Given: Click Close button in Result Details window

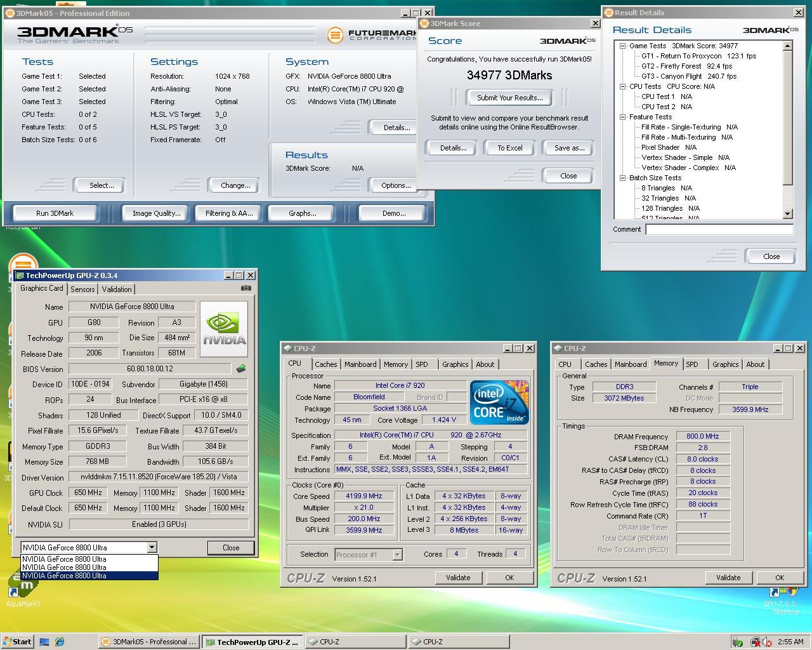Looking at the screenshot, I should (771, 256).
